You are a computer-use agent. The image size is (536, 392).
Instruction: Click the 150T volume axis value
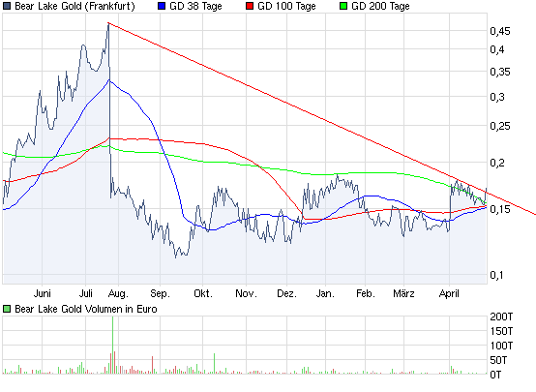pyautogui.click(x=501, y=331)
